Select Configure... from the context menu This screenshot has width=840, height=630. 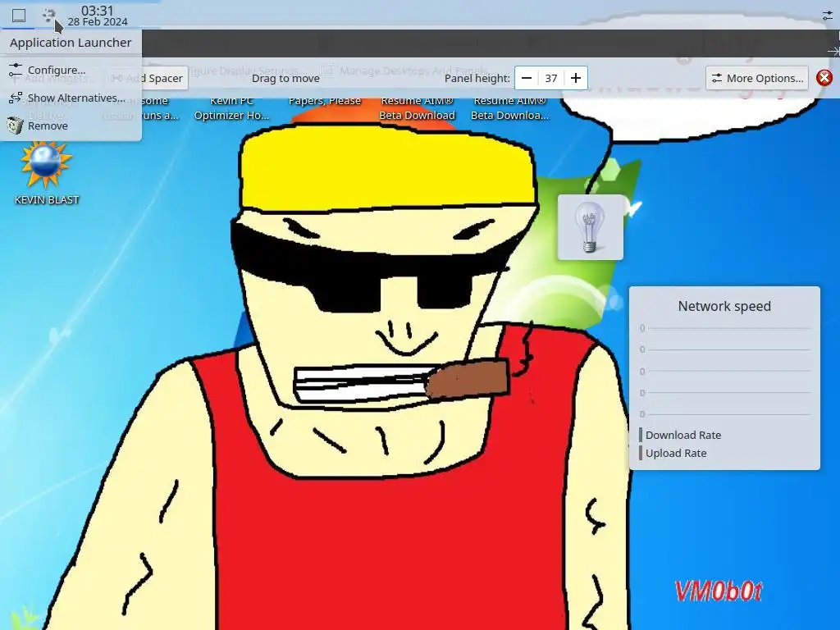point(71,70)
